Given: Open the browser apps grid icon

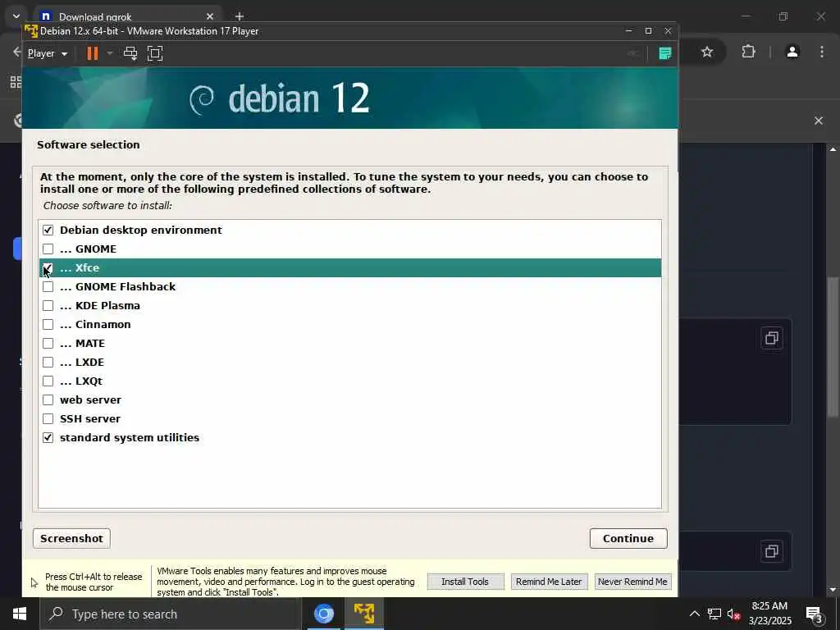Looking at the screenshot, I should tap(16, 82).
